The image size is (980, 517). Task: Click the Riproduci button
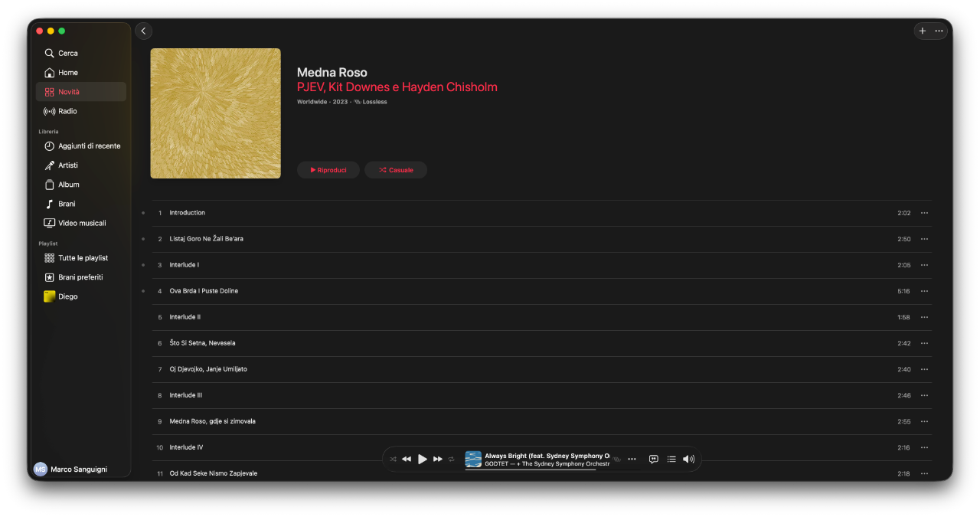pos(328,170)
